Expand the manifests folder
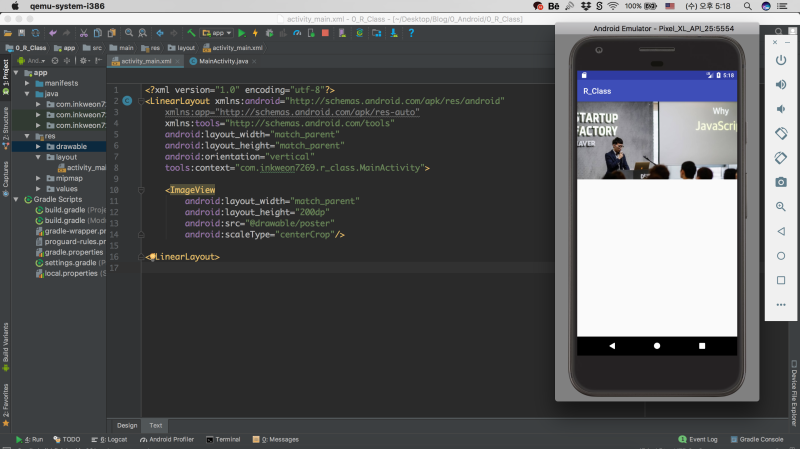 pyautogui.click(x=27, y=83)
